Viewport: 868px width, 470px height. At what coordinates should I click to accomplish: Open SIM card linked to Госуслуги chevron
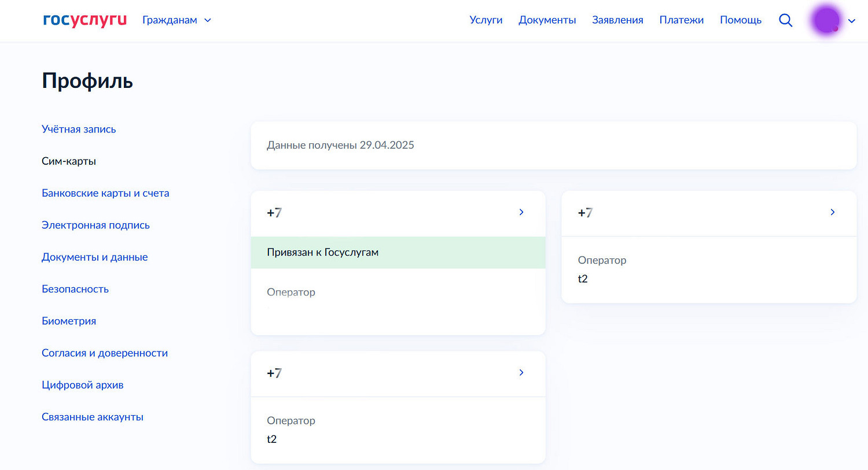pos(521,212)
